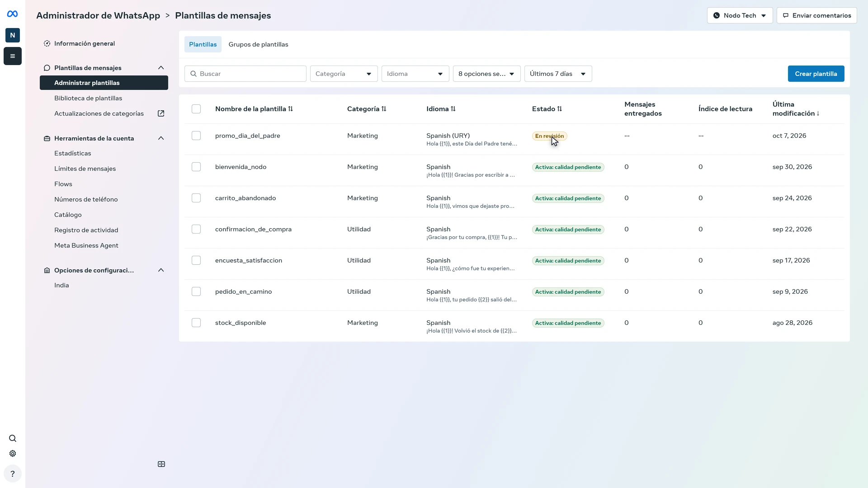Check the bienvenida_nodo row checkbox

[196, 167]
